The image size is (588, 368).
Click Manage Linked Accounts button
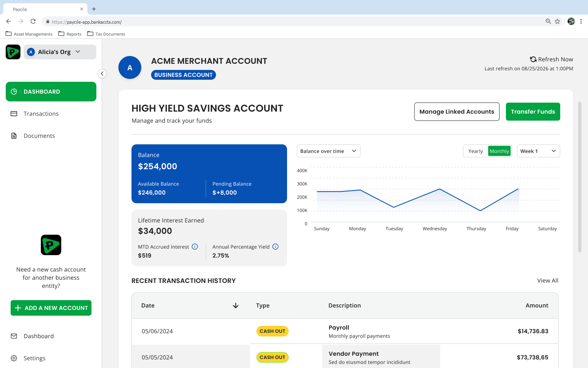point(457,112)
